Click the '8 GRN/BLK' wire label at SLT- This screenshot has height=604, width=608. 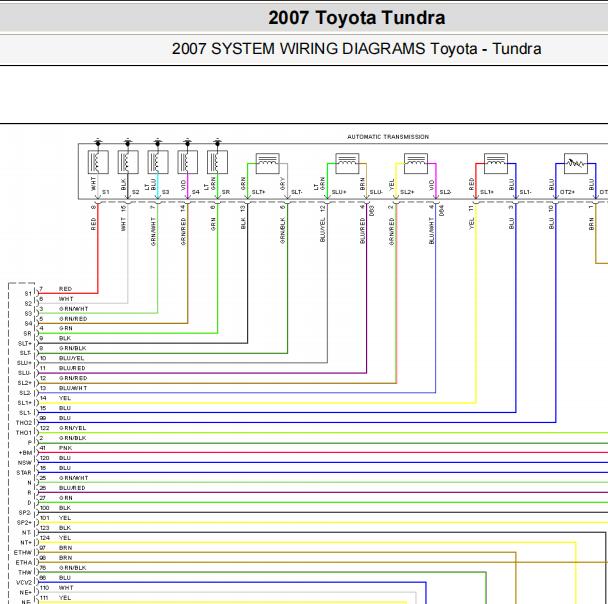click(63, 348)
